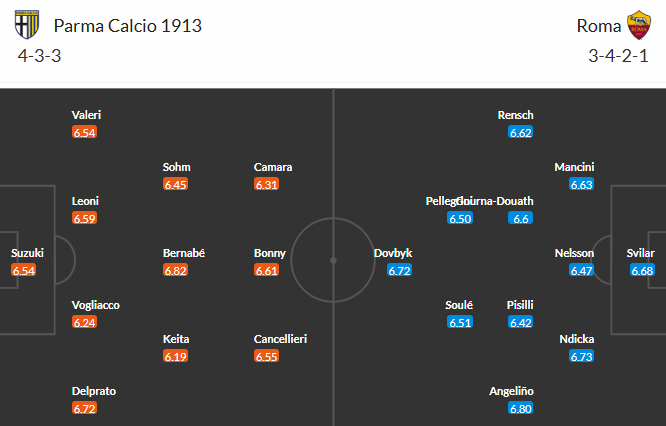Click Vogliacco's 6.24 rating badge
The image size is (666, 426).
(85, 323)
